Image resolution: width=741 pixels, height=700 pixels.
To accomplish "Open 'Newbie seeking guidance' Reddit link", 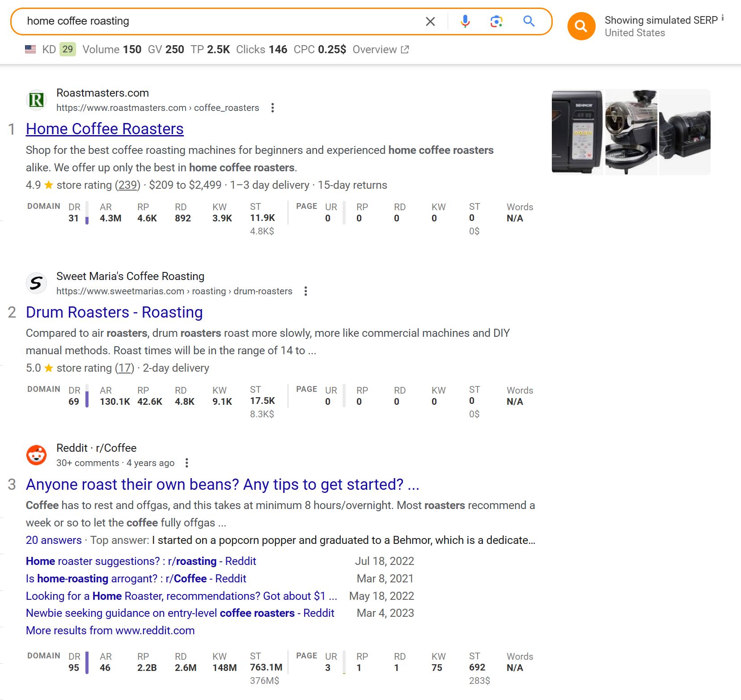I will 180,613.
